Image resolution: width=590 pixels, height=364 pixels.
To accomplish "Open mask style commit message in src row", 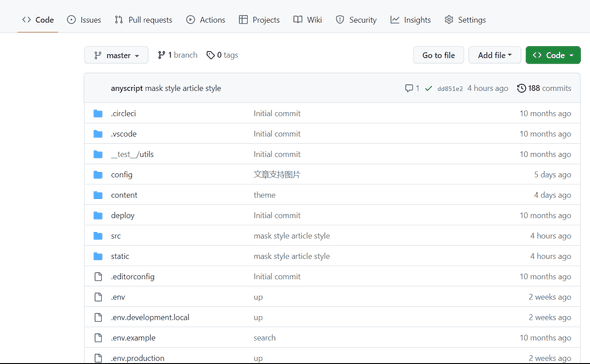I will [292, 236].
